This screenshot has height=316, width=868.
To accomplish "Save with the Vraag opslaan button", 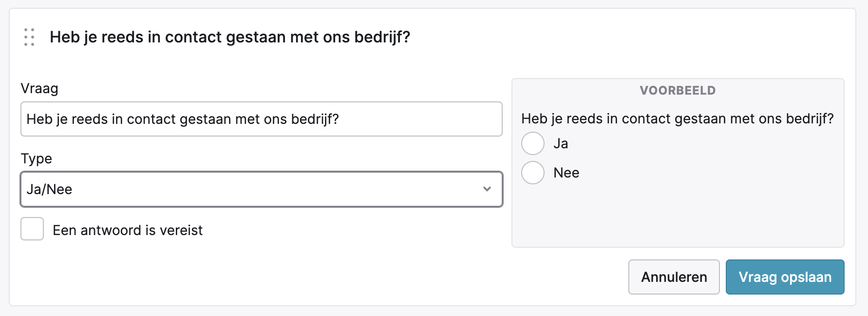I will tap(785, 277).
